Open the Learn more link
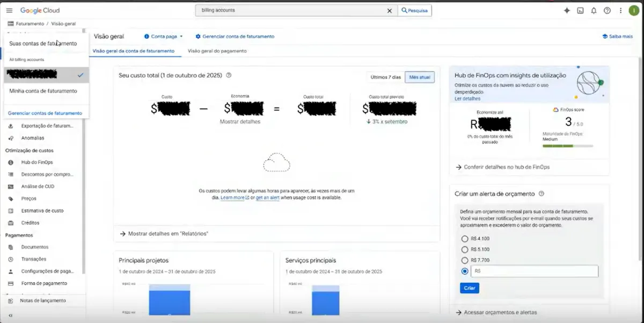Image resolution: width=644 pixels, height=323 pixels. click(235, 198)
